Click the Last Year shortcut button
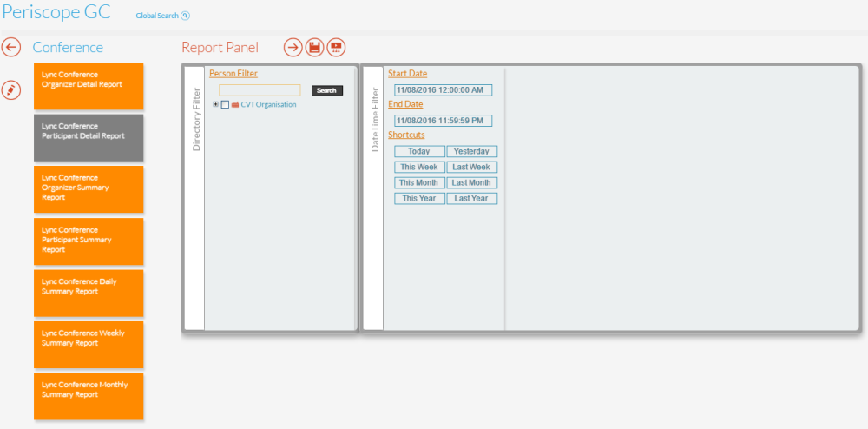The width and height of the screenshot is (868, 429). point(471,198)
